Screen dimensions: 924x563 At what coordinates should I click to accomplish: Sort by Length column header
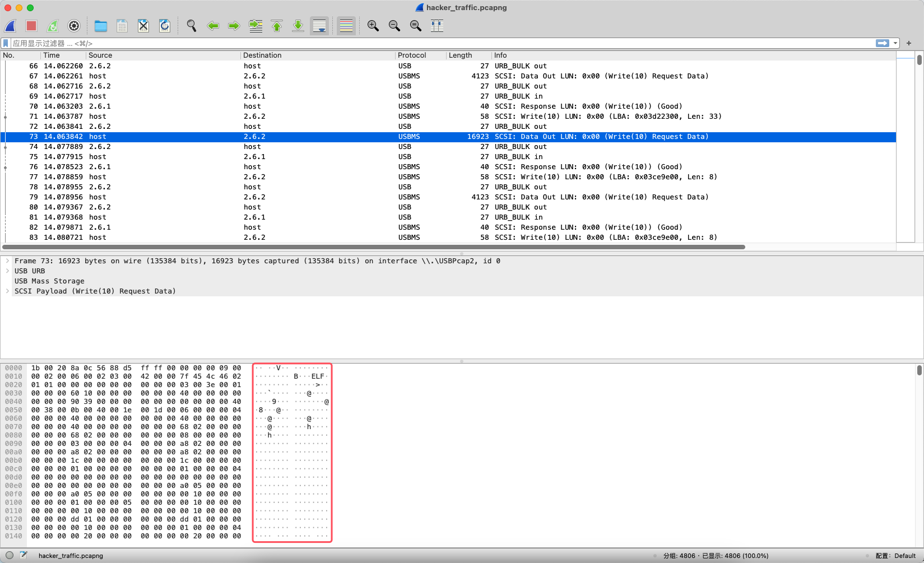(468, 55)
